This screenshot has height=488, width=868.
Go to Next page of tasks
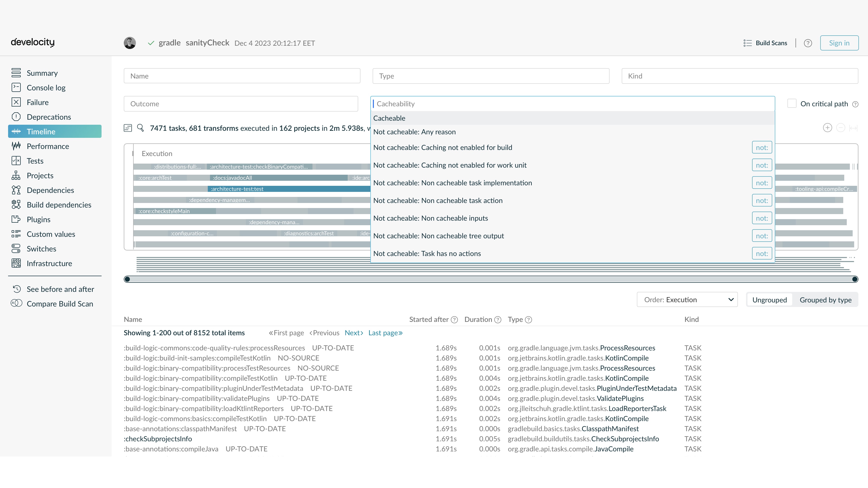tap(354, 333)
